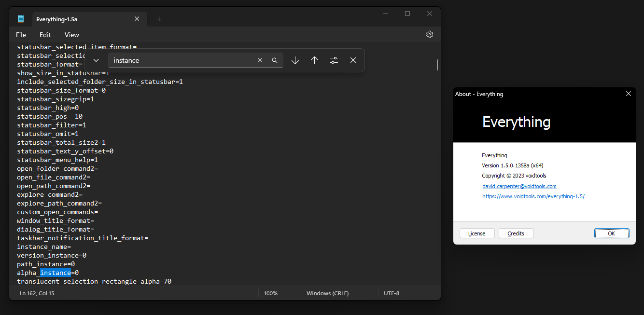Image resolution: width=644 pixels, height=315 pixels.
Task: Click the line 'statusbar_omit=1'
Action: (48, 134)
